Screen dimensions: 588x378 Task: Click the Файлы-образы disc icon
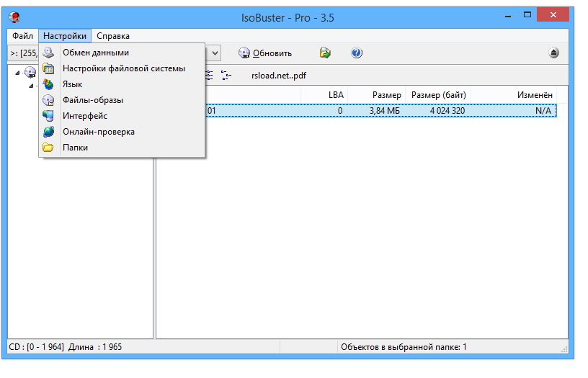tap(48, 100)
